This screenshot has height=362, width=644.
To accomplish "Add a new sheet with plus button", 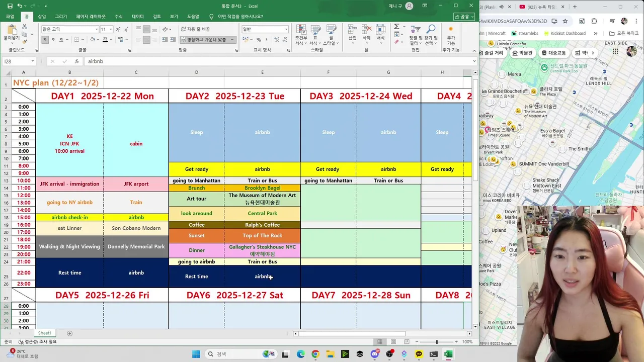I will tap(70, 333).
